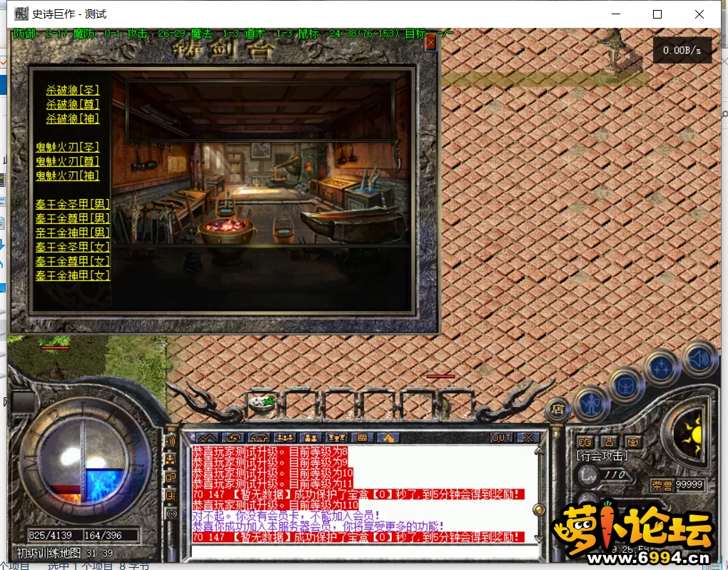Select 杀破狼[圣] in the forge list
728x570 pixels.
[72, 90]
